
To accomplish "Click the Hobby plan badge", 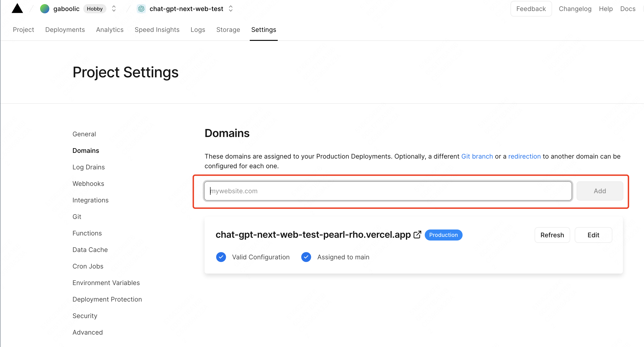I will click(x=95, y=9).
